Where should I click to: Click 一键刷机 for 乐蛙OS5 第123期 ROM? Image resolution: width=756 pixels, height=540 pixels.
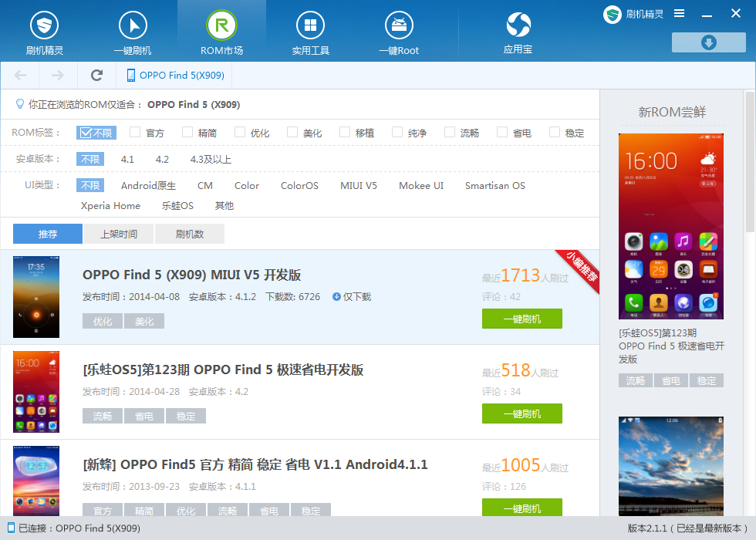(522, 413)
